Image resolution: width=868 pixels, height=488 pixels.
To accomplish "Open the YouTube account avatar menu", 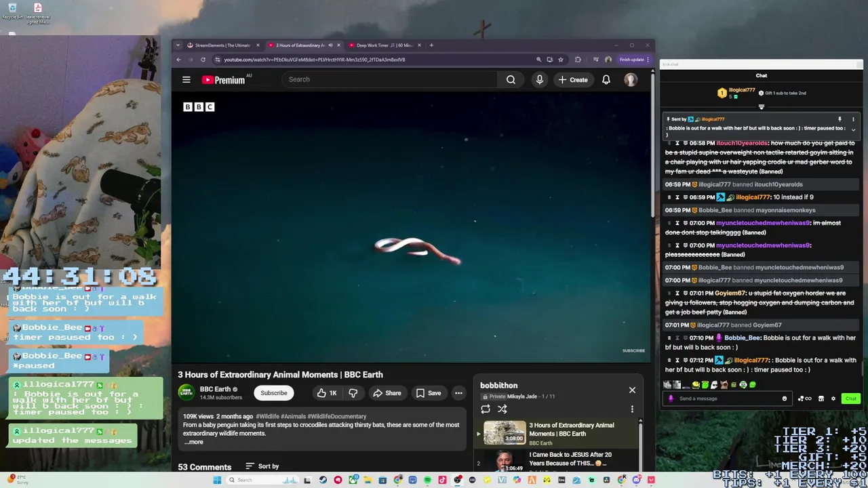I will tap(631, 80).
